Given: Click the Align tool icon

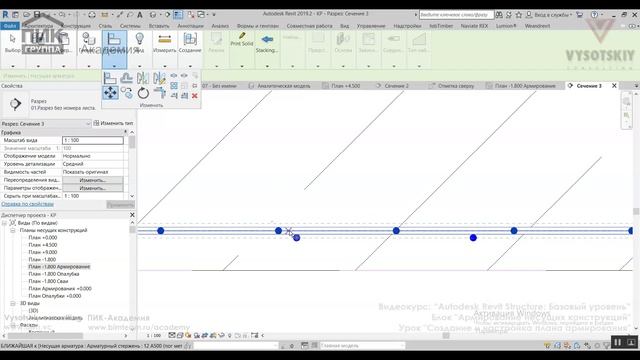Looking at the screenshot, I should [110, 78].
